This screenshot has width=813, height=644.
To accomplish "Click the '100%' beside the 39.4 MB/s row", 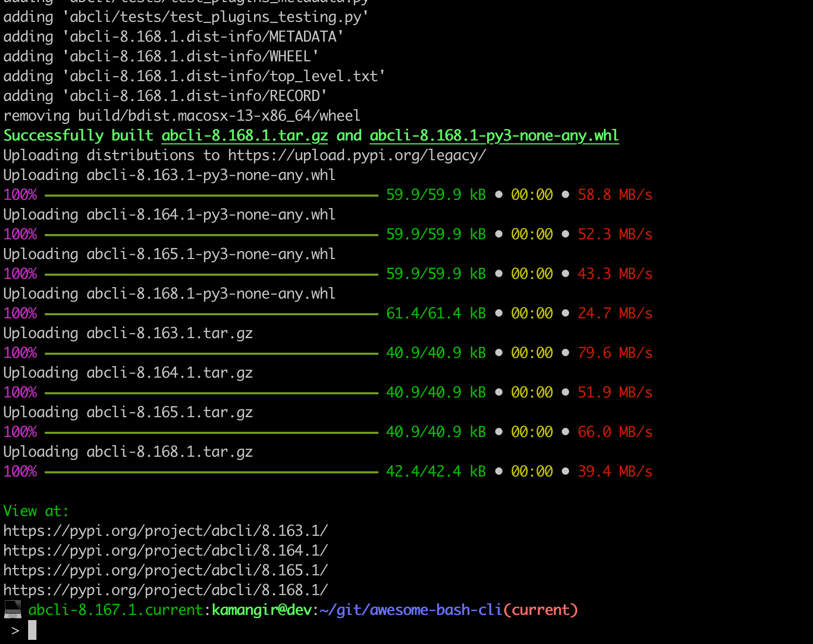I will (x=20, y=472).
